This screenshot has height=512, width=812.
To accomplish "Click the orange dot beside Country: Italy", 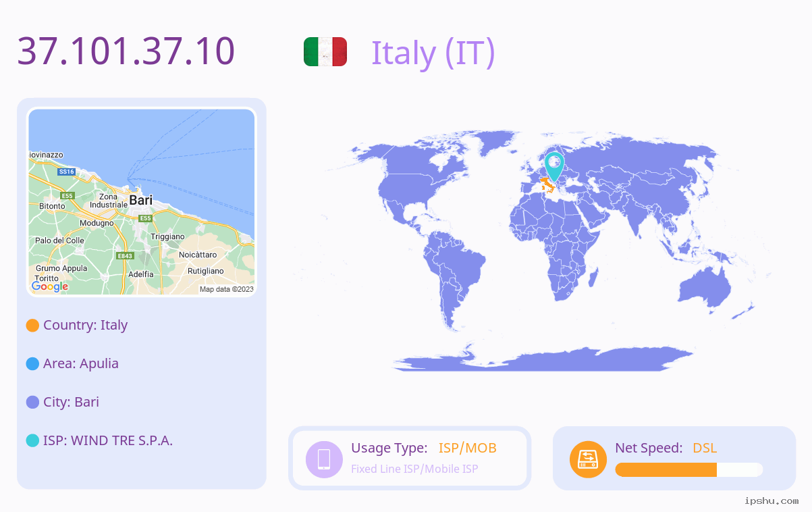I will [32, 325].
